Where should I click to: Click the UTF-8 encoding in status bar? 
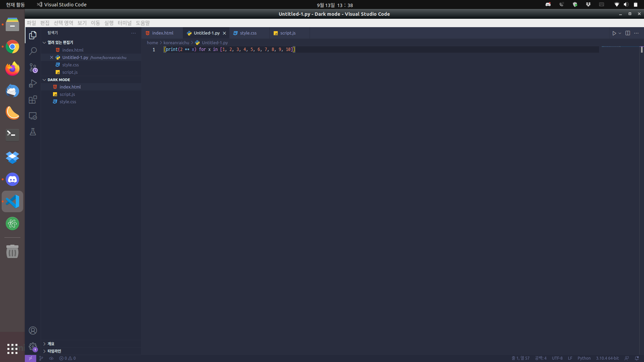557,358
